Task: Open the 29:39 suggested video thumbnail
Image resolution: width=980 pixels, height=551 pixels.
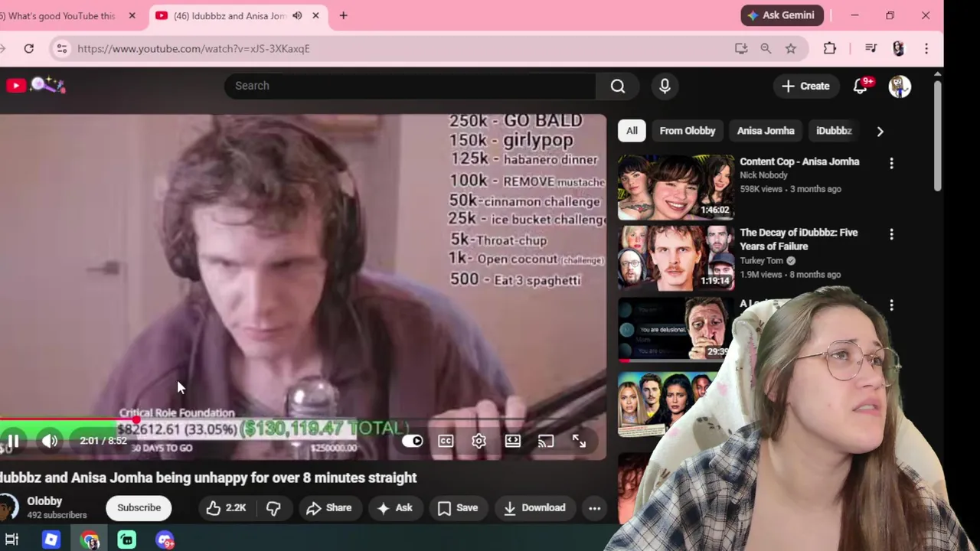Action: pyautogui.click(x=675, y=328)
